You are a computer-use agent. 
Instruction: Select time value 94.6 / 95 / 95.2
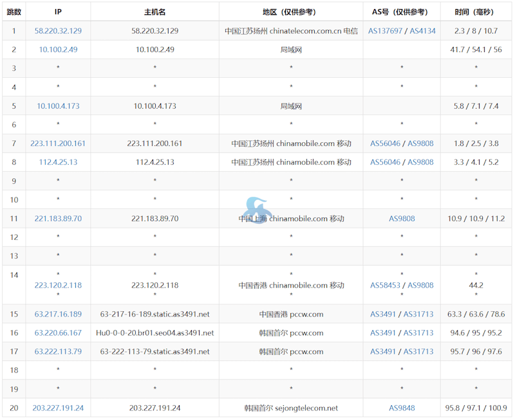click(x=476, y=333)
